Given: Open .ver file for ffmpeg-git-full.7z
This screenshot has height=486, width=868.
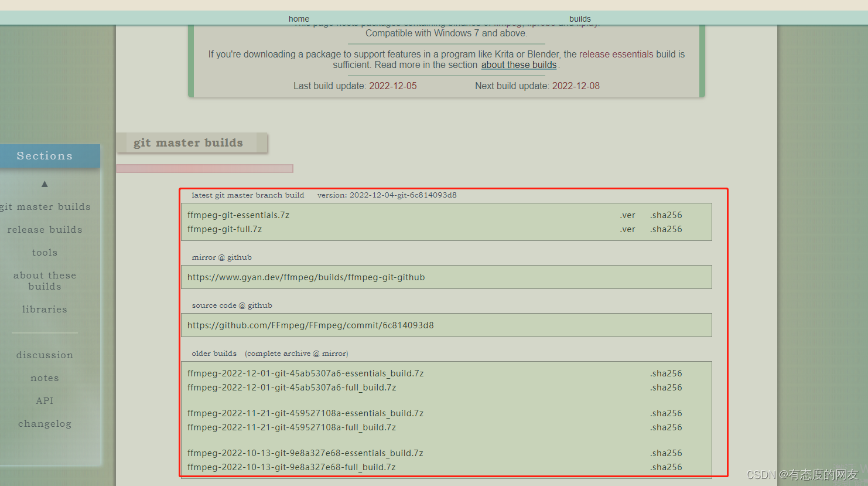Looking at the screenshot, I should [x=627, y=229].
